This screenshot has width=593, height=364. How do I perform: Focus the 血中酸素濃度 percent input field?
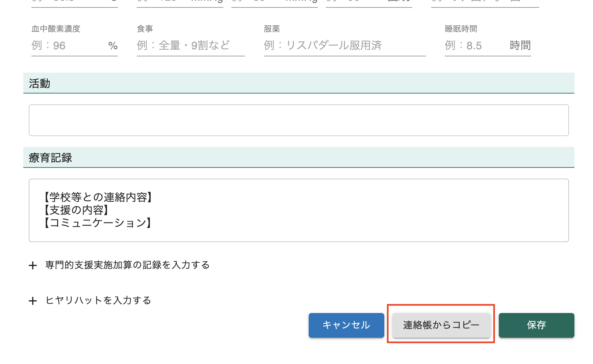coord(68,46)
